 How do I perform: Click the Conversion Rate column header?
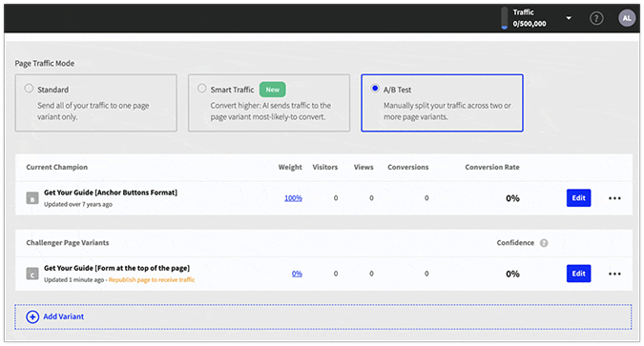coord(492,167)
